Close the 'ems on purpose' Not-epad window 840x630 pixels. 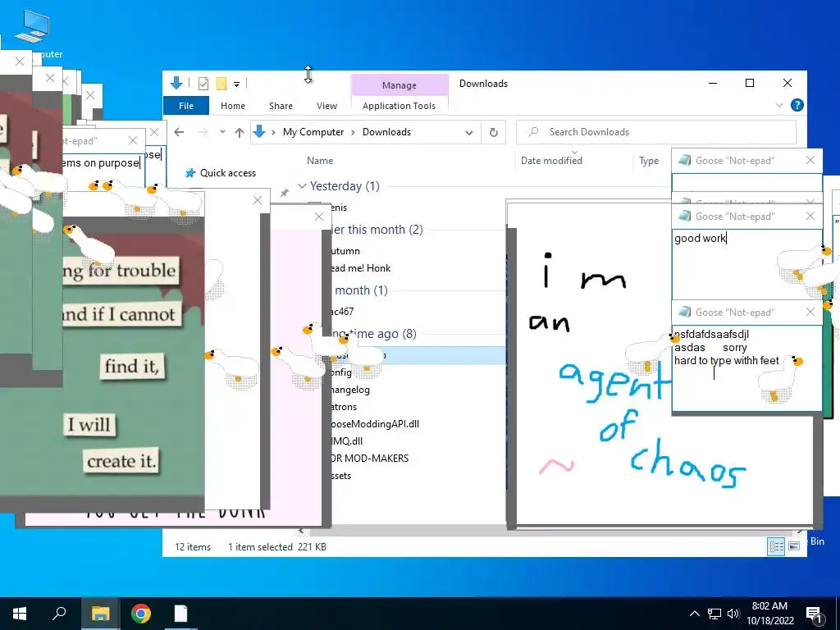pos(133,140)
